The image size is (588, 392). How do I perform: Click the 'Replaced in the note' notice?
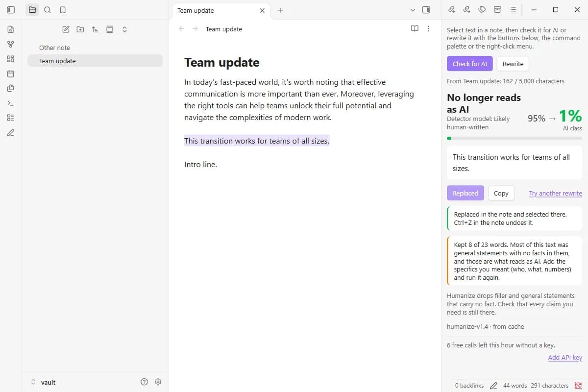click(514, 219)
